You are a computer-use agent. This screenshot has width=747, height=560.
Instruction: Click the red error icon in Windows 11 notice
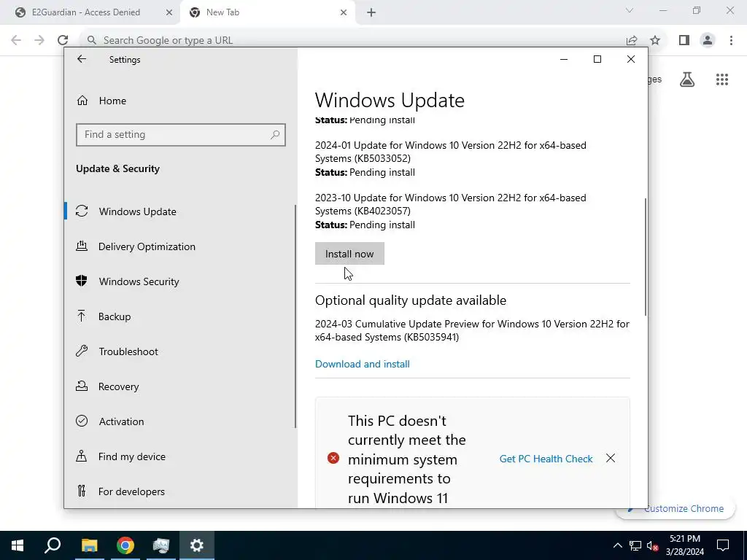click(333, 458)
